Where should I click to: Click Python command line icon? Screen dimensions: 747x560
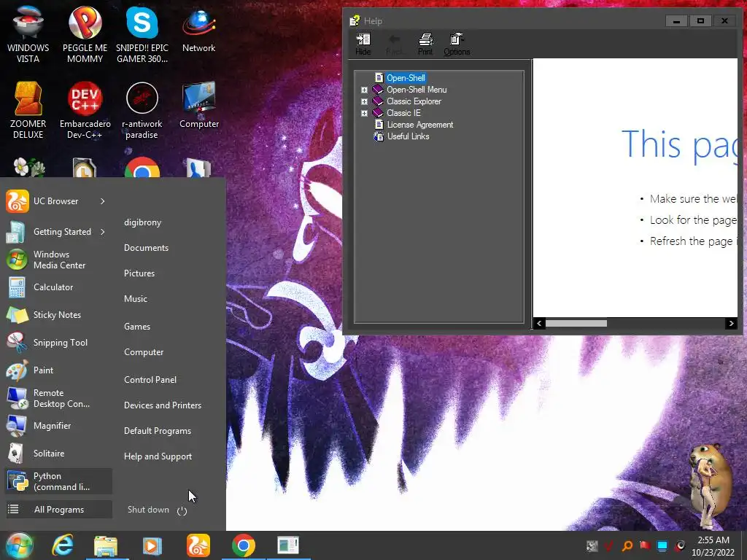pos(18,481)
